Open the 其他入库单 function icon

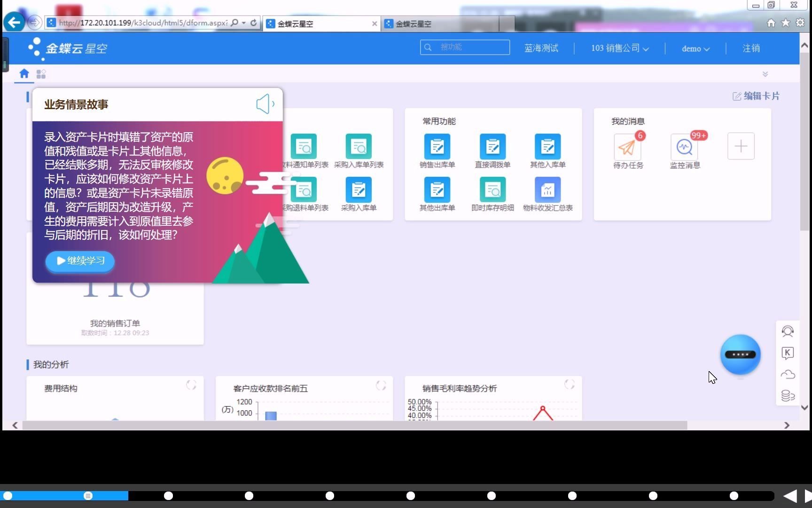pyautogui.click(x=547, y=147)
